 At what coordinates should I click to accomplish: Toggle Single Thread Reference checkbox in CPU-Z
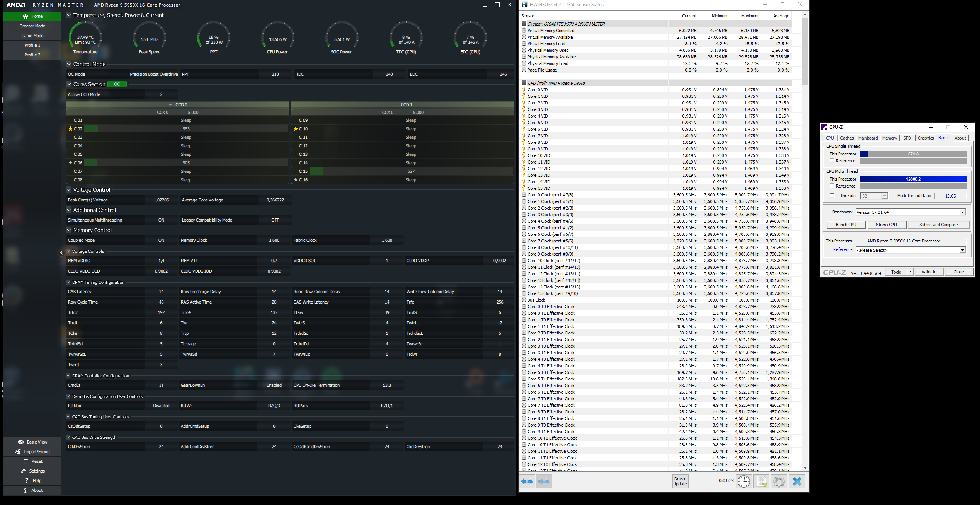point(832,161)
